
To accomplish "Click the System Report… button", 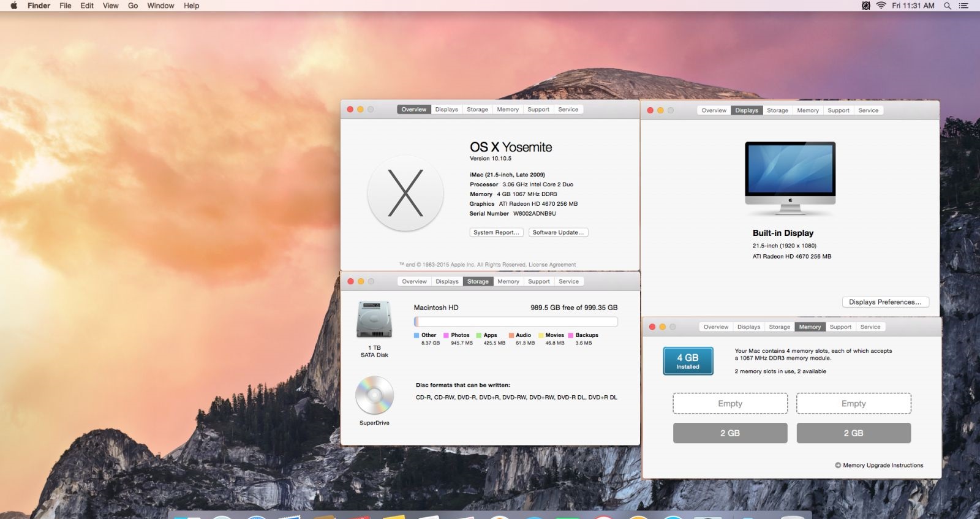I will tap(497, 233).
